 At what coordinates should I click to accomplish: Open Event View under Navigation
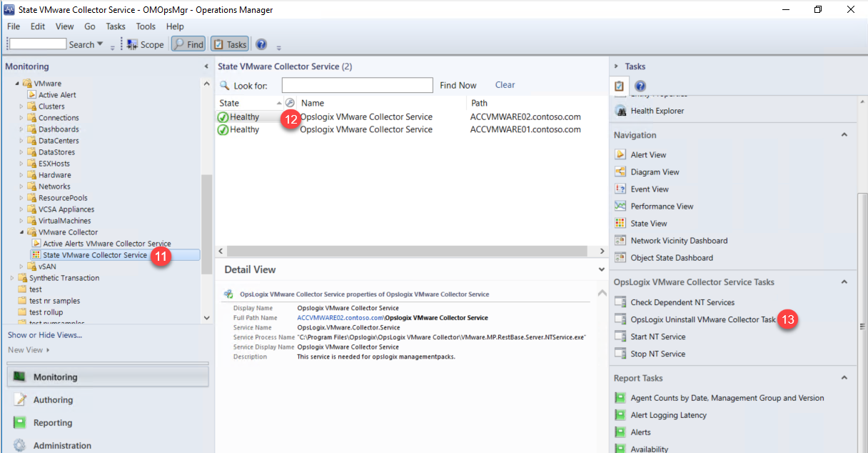tap(650, 189)
